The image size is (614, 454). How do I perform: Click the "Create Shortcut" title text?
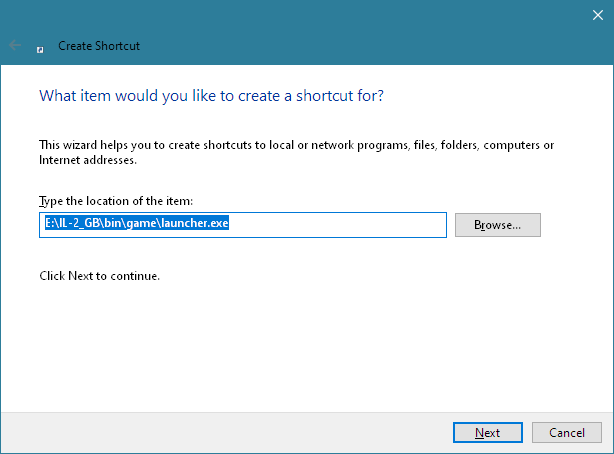pos(99,46)
